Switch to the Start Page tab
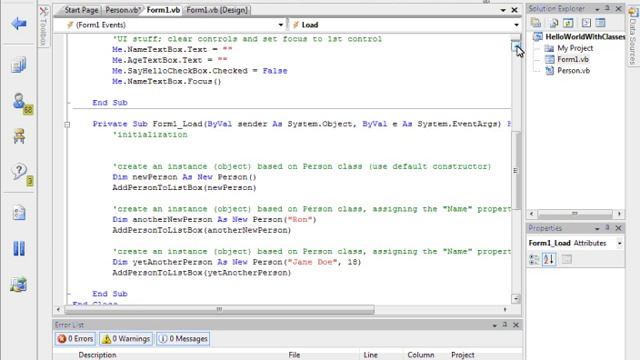Viewport: 640px width, 360px height. pos(81,10)
